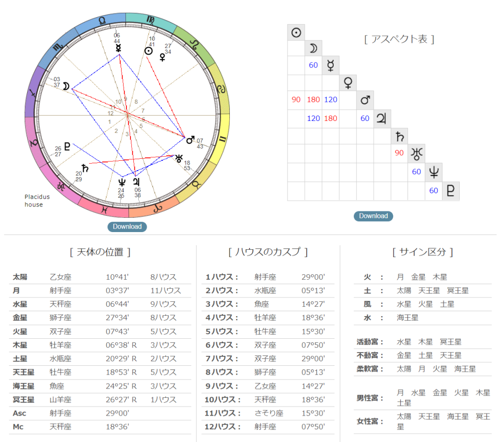Pick the Mercury symbol in the aspect table
Viewport: 504px width, 442px height.
330,65
